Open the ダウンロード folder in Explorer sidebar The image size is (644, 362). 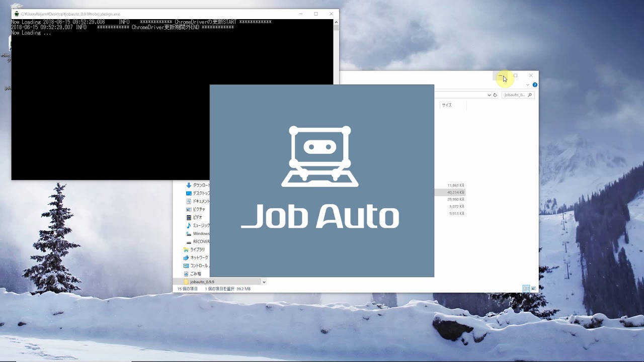198,185
